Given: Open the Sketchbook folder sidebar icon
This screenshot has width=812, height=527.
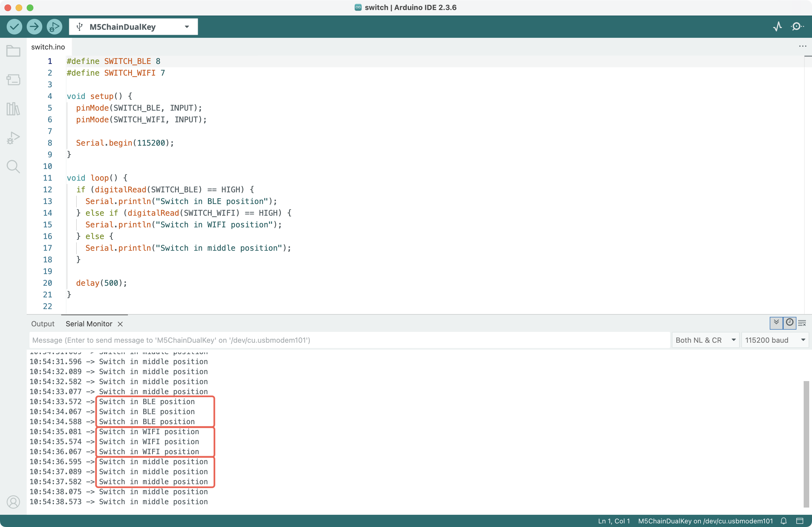Looking at the screenshot, I should (x=13, y=51).
